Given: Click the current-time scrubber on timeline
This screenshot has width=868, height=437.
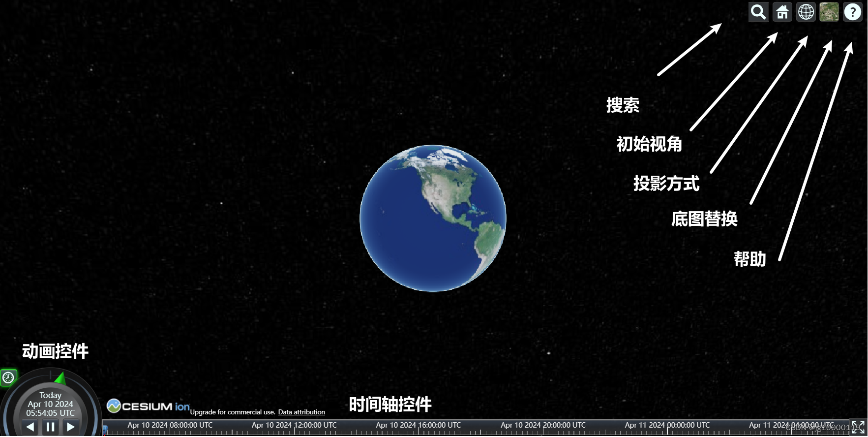Looking at the screenshot, I should pyautogui.click(x=105, y=430).
